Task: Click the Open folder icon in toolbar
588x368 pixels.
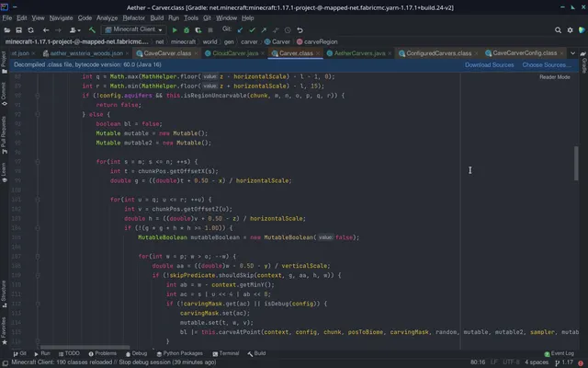Action: click(7, 30)
